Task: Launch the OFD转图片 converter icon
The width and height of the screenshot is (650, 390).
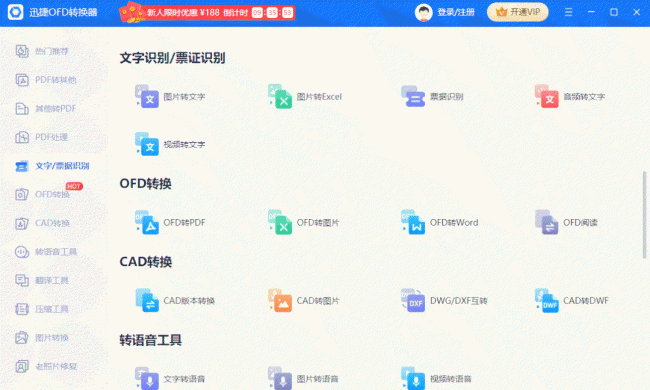Action: [280, 222]
